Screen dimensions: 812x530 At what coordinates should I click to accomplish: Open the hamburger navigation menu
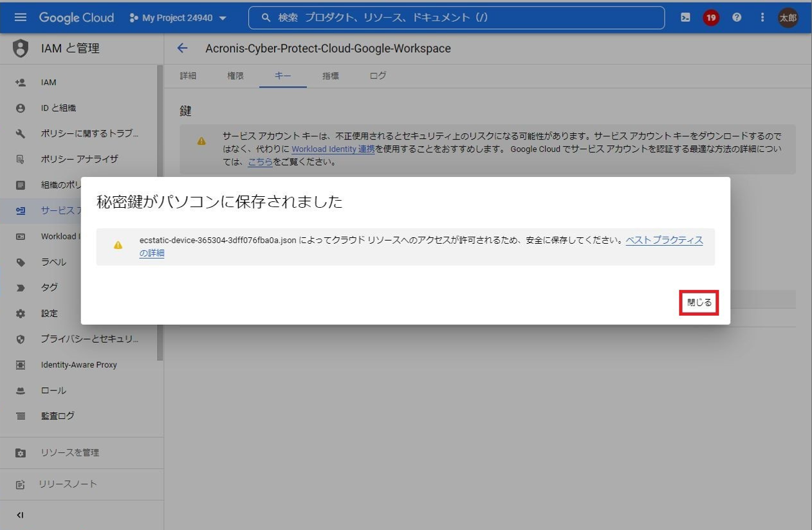tap(21, 17)
